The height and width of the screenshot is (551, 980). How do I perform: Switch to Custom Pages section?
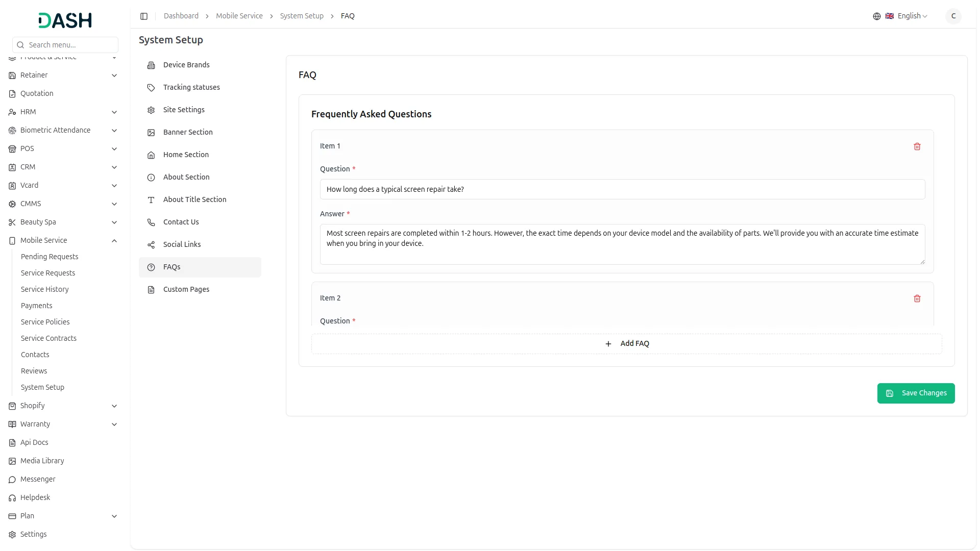186,289
